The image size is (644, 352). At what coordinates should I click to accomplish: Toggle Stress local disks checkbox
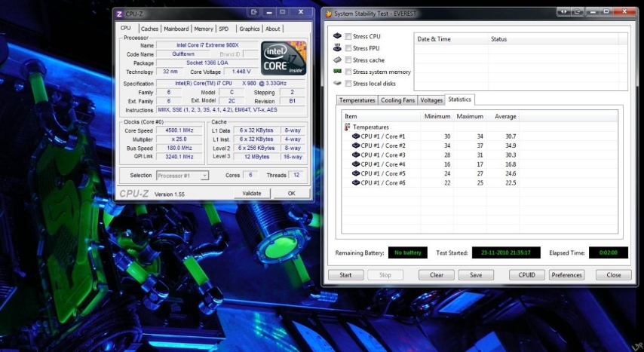348,84
